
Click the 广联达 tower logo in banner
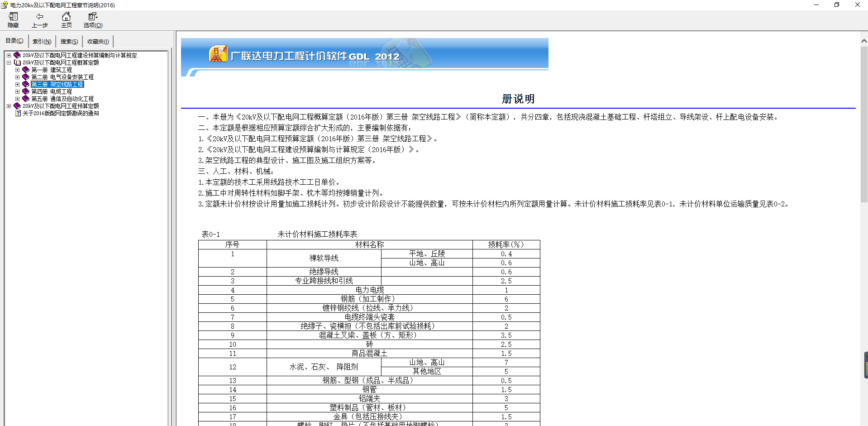pos(218,54)
